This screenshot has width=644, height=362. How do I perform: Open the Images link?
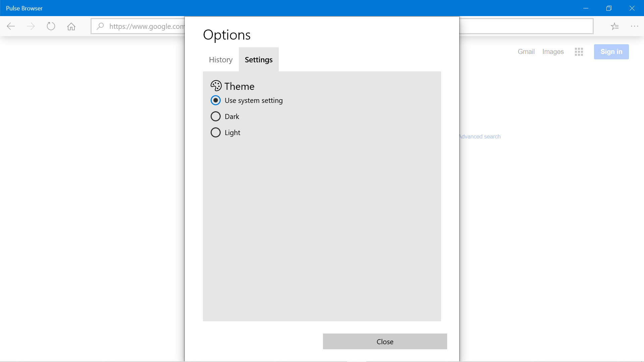(553, 52)
